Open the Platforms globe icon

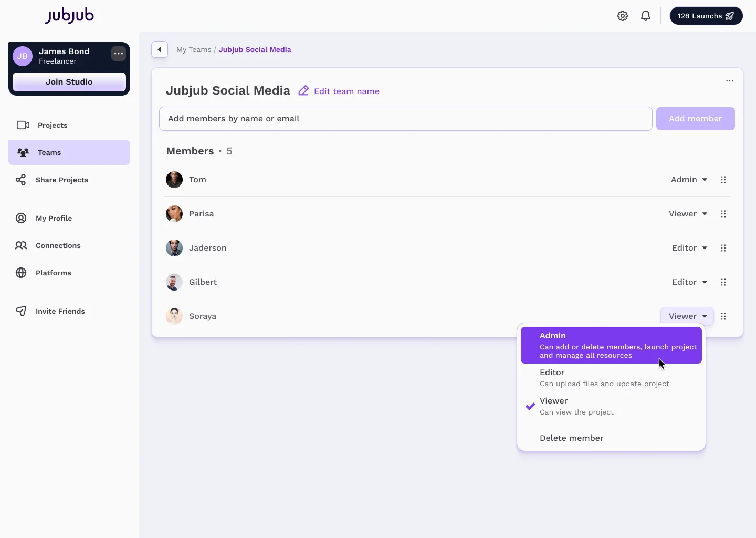pyautogui.click(x=20, y=273)
